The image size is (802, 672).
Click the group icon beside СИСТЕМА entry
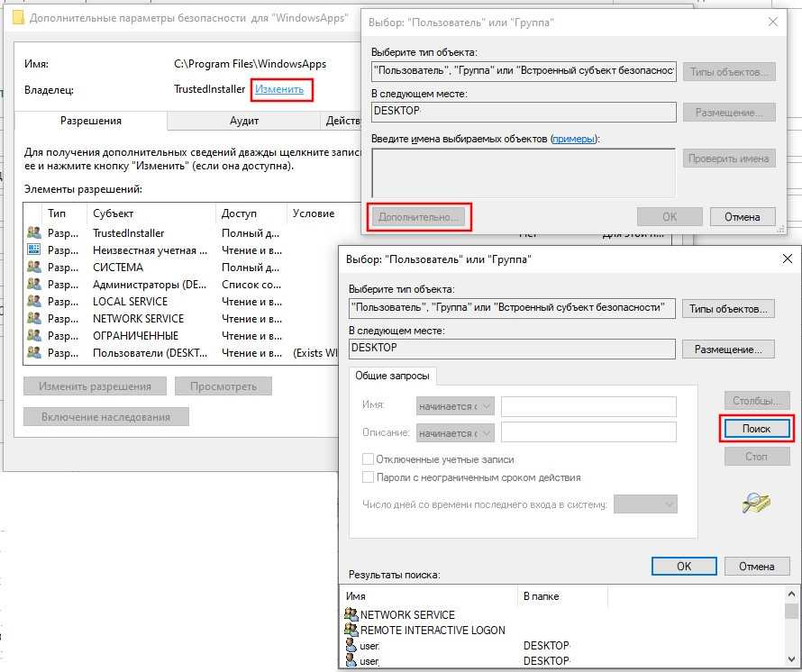34,268
